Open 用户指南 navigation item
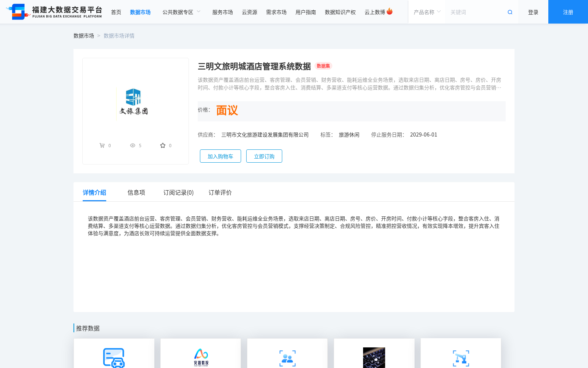Screen dimensions: 588x368 (306, 12)
